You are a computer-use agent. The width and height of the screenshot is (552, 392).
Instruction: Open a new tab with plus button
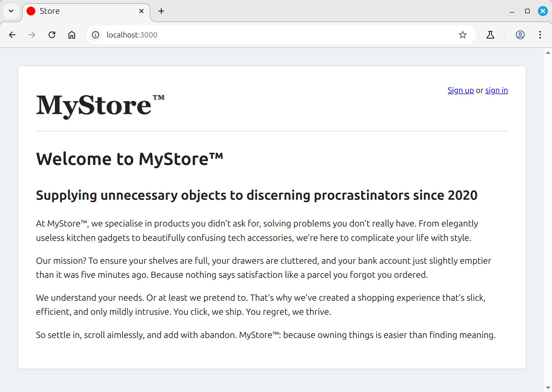click(161, 11)
